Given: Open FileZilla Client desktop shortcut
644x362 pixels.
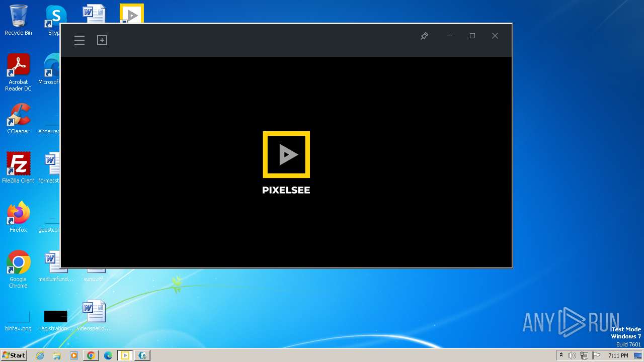Looking at the screenshot, I should click(18, 168).
